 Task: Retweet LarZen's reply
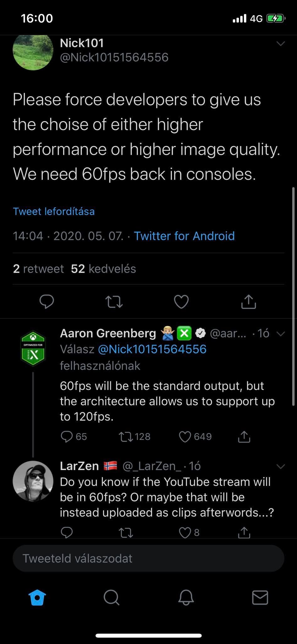pos(126,532)
